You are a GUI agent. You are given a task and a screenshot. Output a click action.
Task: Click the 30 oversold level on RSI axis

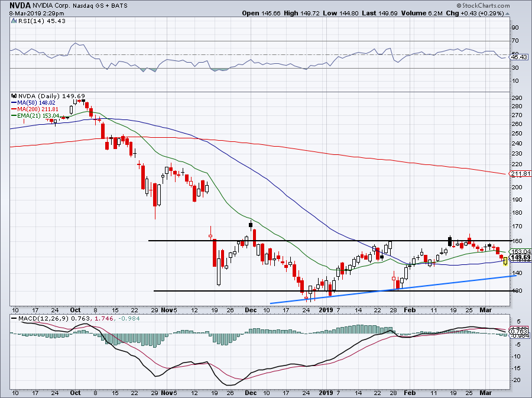[515, 68]
